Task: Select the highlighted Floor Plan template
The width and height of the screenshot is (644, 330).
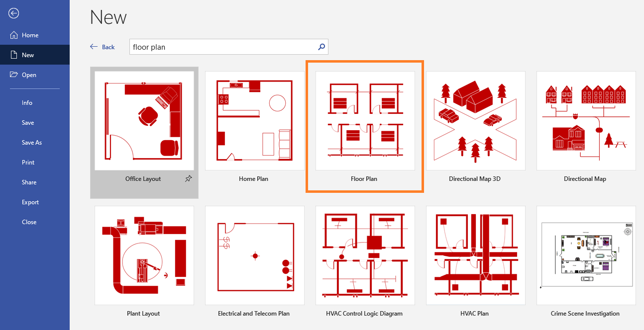Action: [x=365, y=121]
